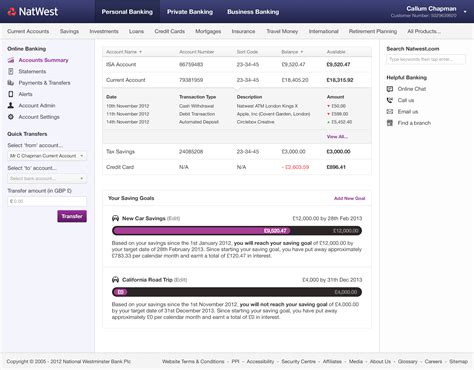Click the Apple, Inc Debit Transaction row
This screenshot has height=370, width=474.
coord(237,114)
